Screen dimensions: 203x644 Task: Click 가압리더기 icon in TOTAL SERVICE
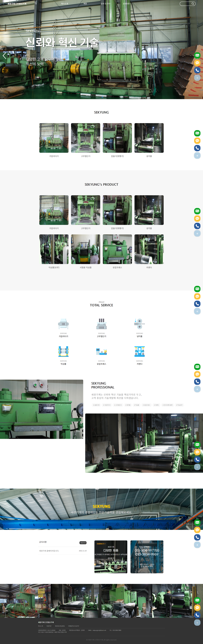click(63, 324)
